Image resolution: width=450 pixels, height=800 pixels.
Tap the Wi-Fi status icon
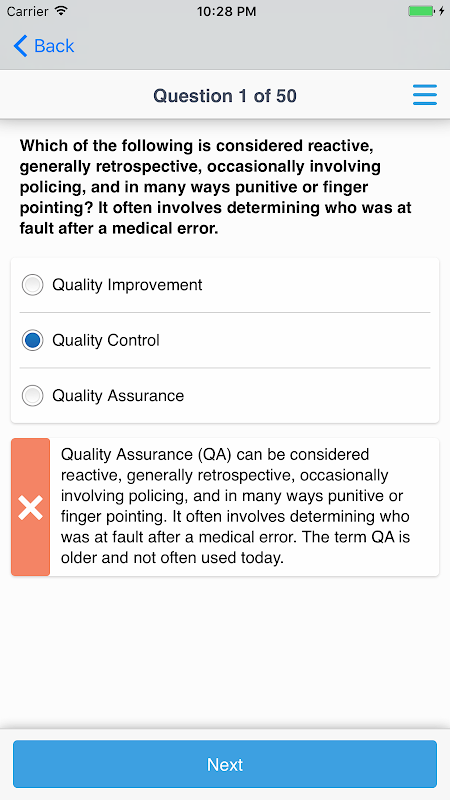point(62,11)
